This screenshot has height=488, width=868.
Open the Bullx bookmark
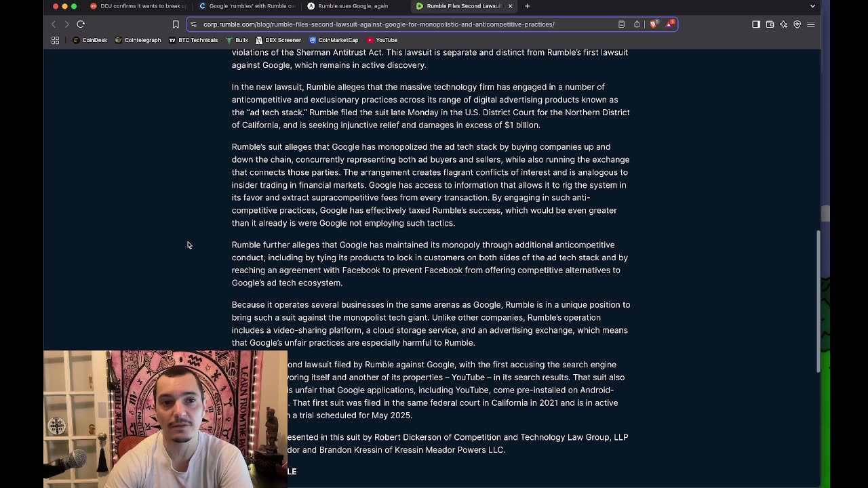[x=237, y=40]
